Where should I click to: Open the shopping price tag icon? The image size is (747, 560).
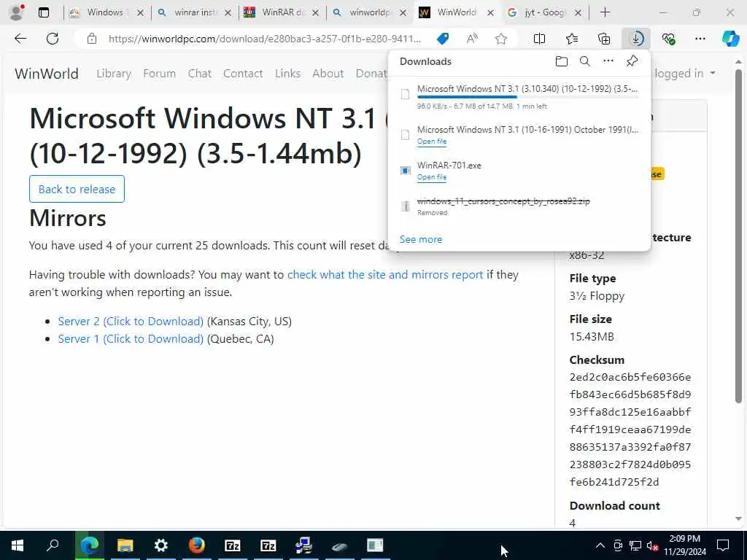[x=443, y=39]
